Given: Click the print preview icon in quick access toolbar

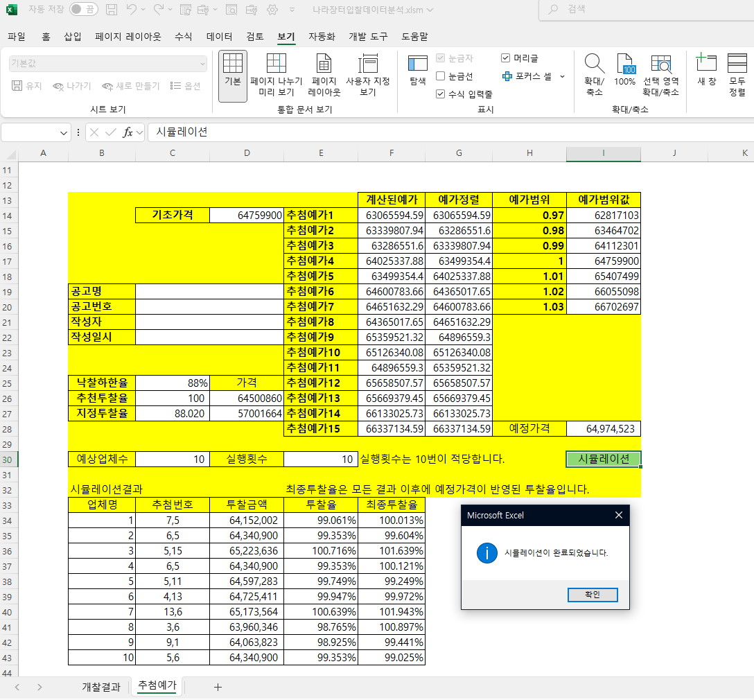Looking at the screenshot, I should [x=231, y=9].
